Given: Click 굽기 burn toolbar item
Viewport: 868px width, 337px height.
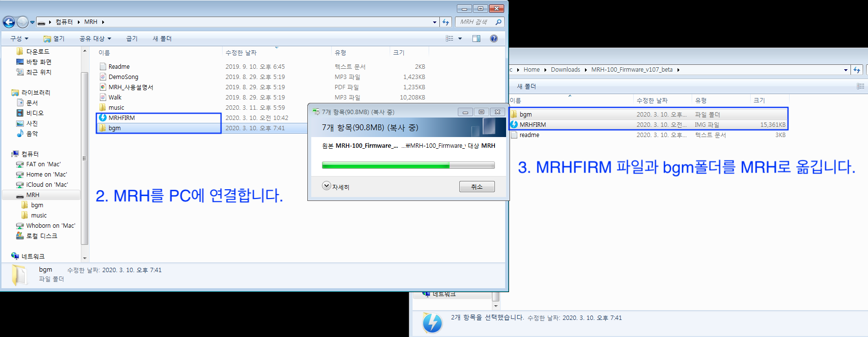Looking at the screenshot, I should click(x=132, y=39).
